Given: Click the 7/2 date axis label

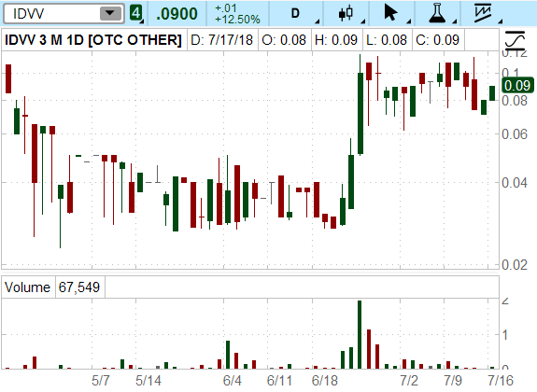Looking at the screenshot, I should coord(409,381).
